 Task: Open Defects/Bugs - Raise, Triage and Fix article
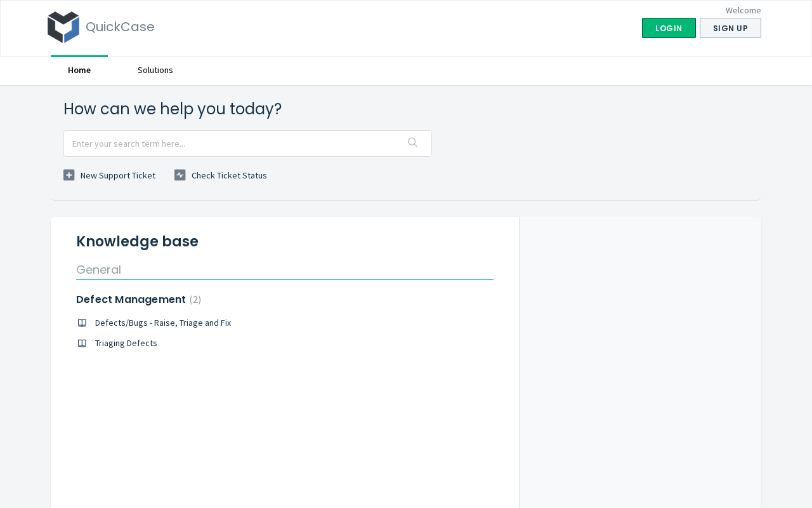point(163,323)
